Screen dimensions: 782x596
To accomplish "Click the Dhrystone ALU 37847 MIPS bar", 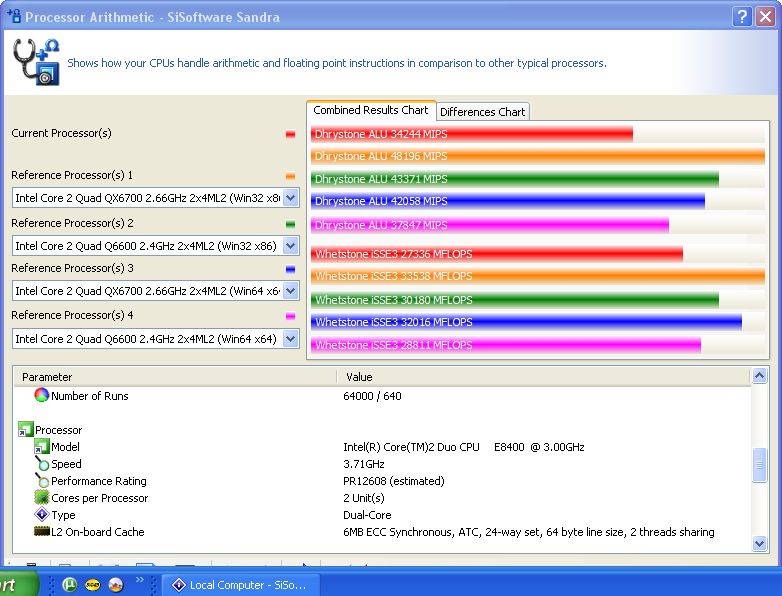I will [x=490, y=225].
